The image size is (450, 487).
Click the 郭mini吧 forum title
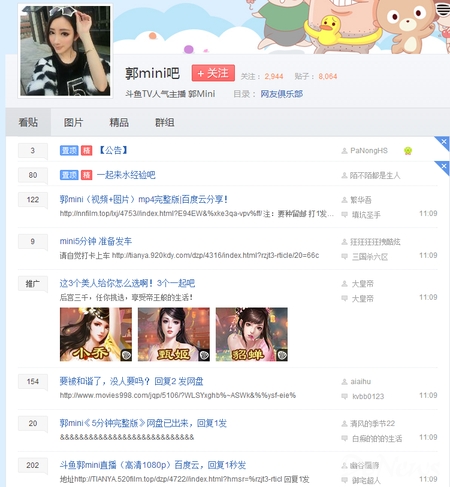coord(153,73)
